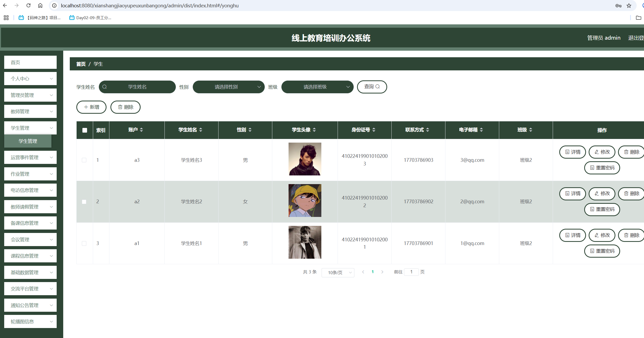Click the 查询 search button

pos(372,87)
